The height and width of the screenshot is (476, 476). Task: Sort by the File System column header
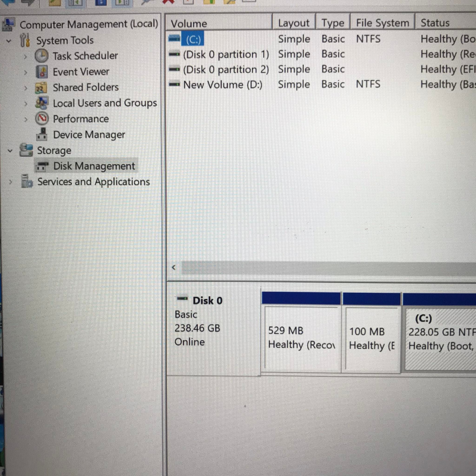(382, 23)
